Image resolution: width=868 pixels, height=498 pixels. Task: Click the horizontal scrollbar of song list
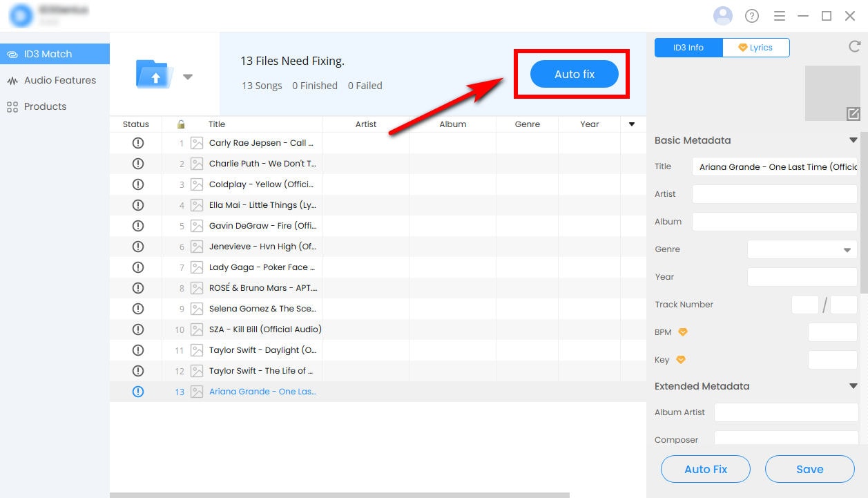340,495
